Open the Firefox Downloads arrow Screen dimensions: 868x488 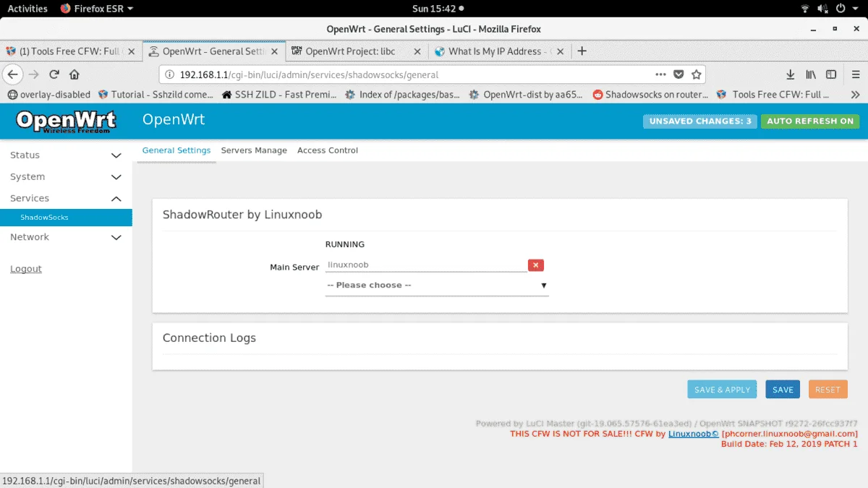point(791,74)
